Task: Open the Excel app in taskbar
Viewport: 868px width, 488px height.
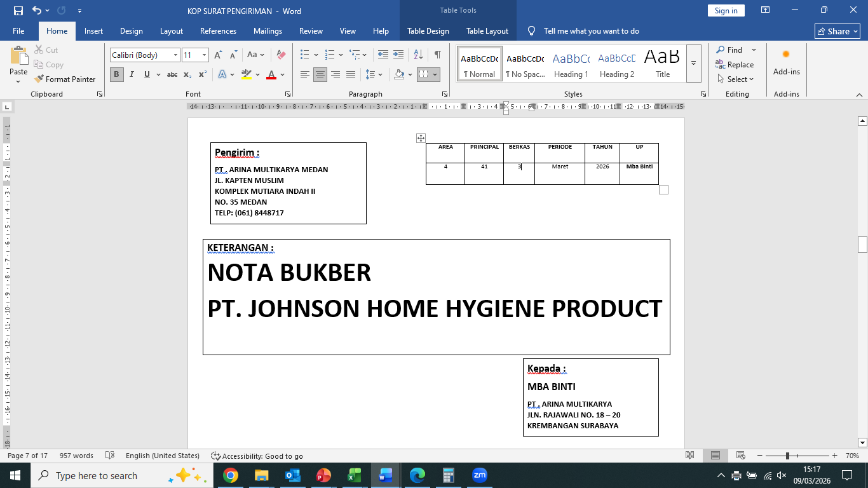Action: [355, 475]
